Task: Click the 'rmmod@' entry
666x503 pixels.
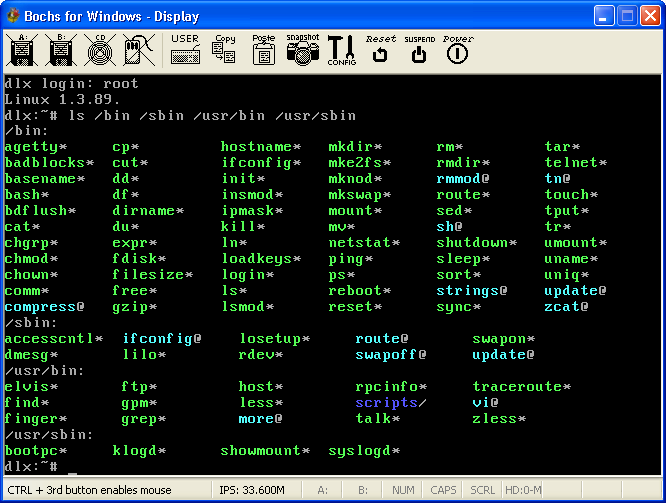Action: 463,179
